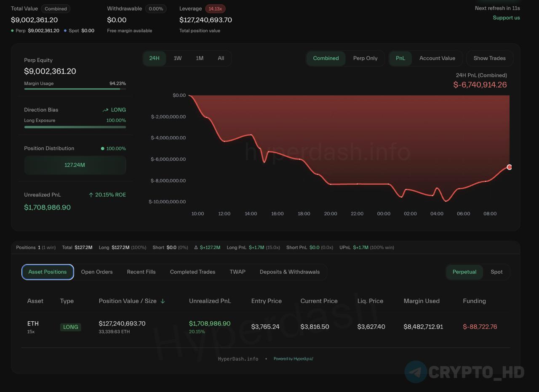Click the Direction Bias trend-up icon

point(105,110)
